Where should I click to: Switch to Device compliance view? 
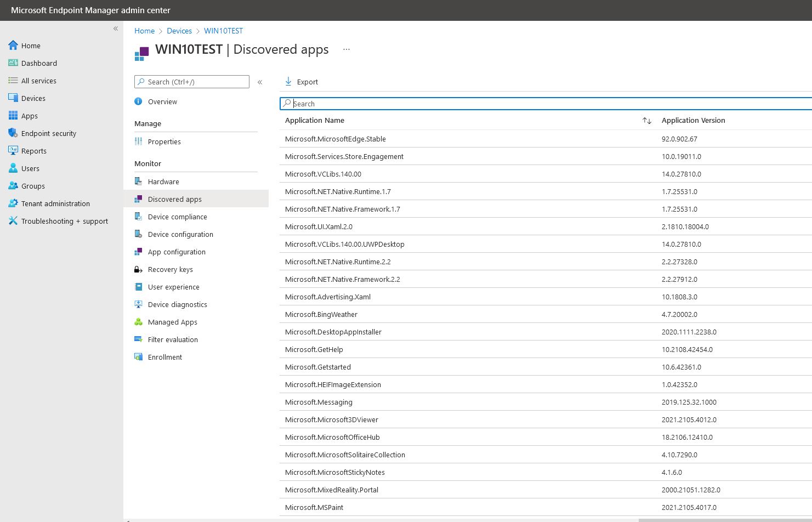[x=177, y=217]
